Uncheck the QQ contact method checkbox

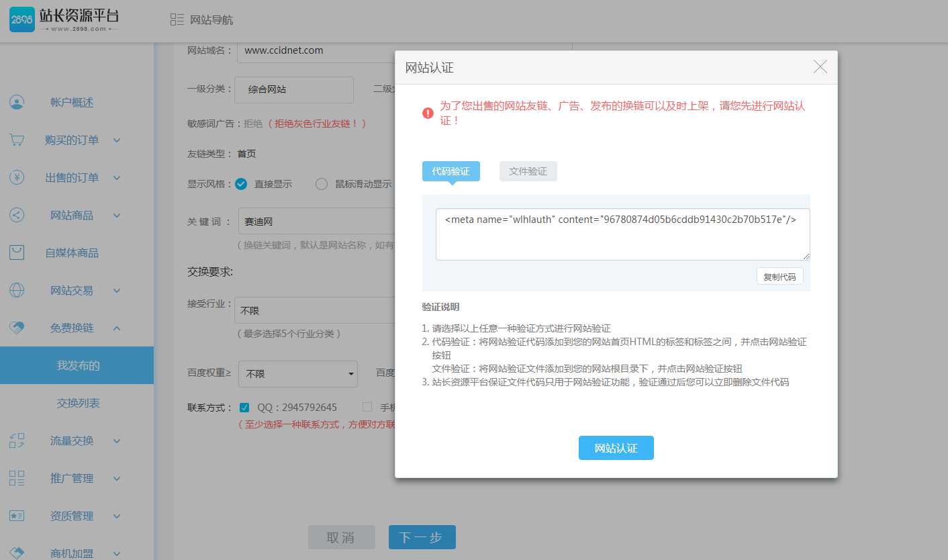244,408
